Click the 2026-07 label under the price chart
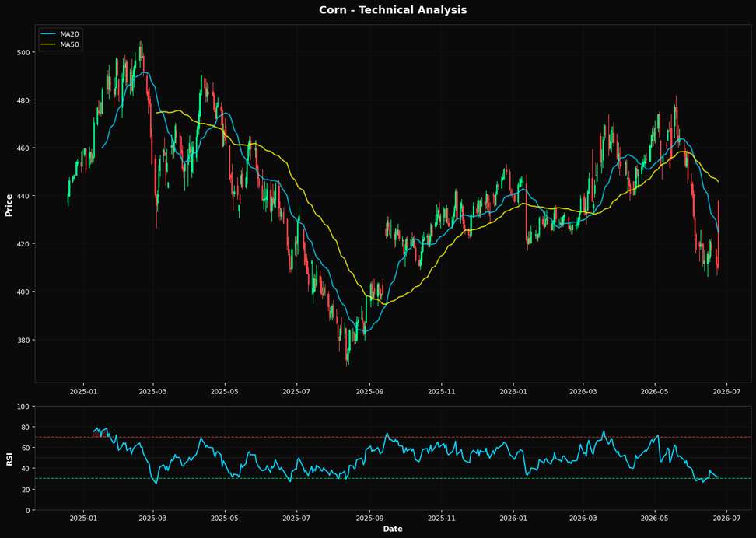This screenshot has height=538, width=756. (x=726, y=392)
